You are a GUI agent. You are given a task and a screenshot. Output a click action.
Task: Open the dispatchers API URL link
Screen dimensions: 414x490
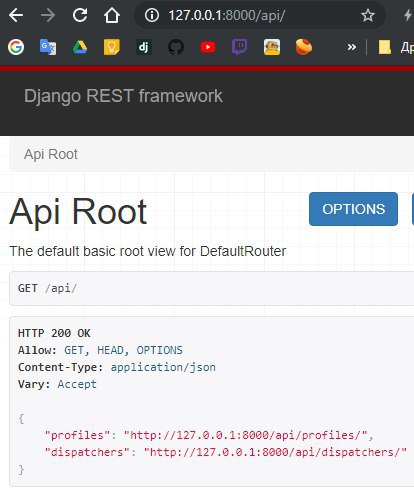coord(275,452)
